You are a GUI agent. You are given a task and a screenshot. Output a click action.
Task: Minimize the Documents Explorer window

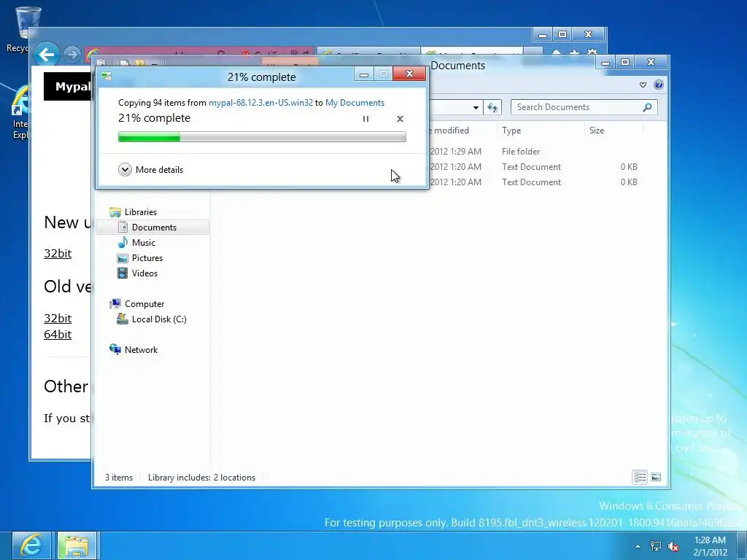(605, 62)
